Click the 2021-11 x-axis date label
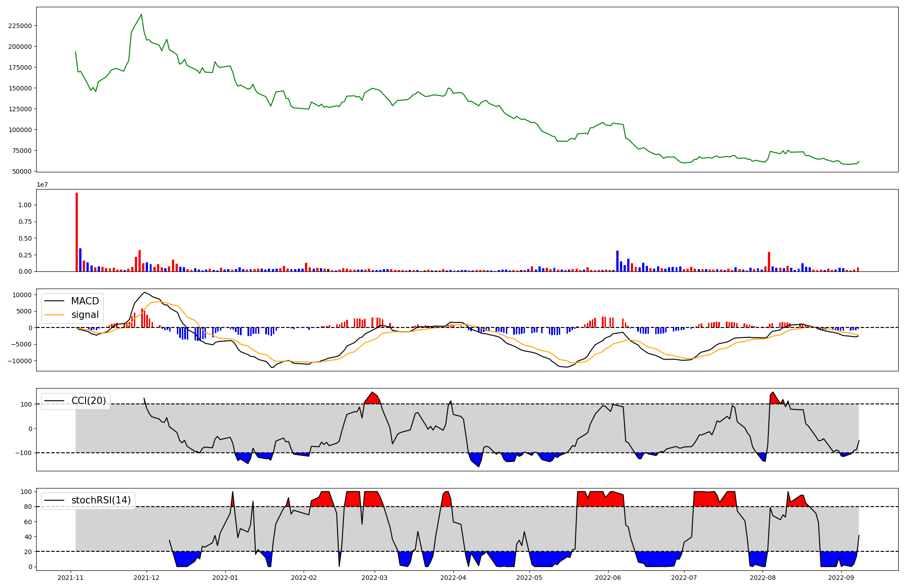905x588 pixels. (x=70, y=578)
